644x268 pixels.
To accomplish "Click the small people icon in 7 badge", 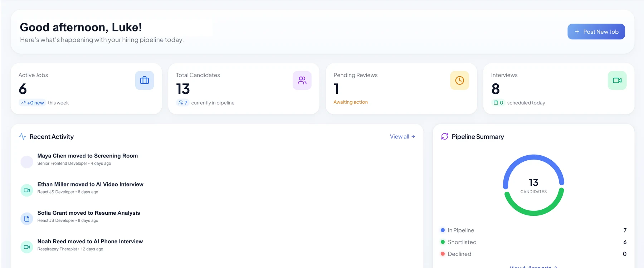I will coord(181,103).
